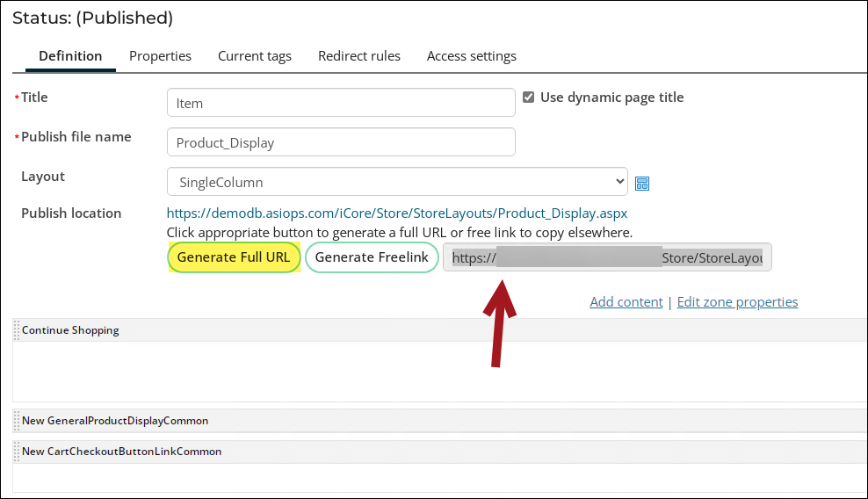
Task: Select the New CartCheckoutButtonLinkCommon row
Action: (439, 452)
